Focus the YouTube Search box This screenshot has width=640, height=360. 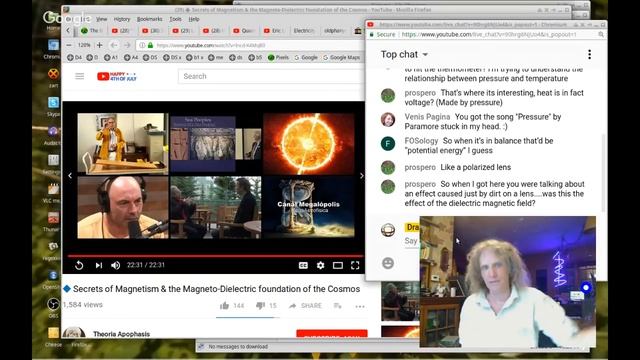coord(270,76)
